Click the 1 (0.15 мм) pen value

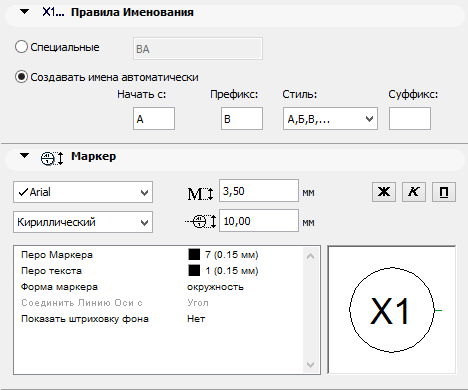pos(232,271)
